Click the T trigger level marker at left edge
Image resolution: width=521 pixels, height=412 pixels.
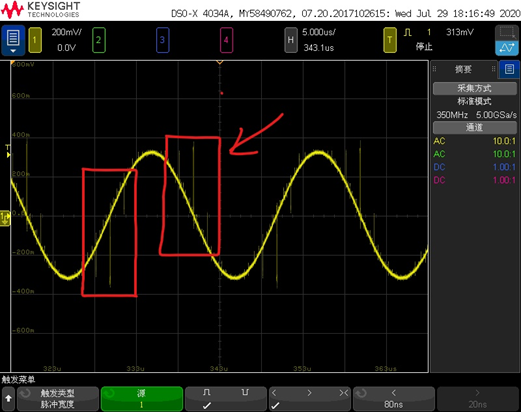8,151
